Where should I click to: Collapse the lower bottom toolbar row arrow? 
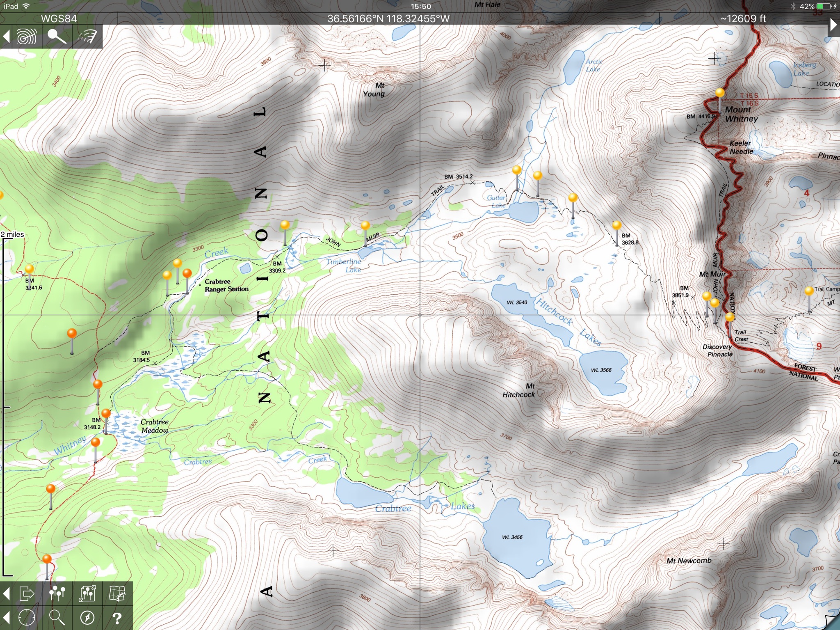pyautogui.click(x=6, y=617)
